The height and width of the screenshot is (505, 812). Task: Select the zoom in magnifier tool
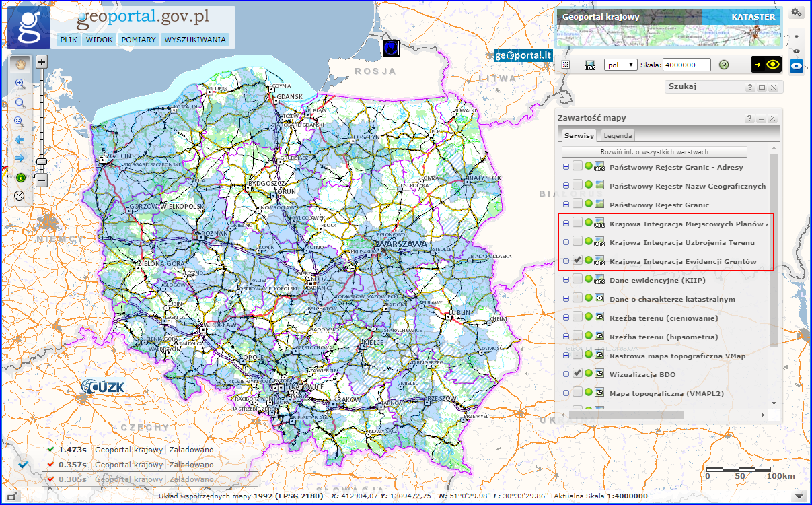(x=20, y=84)
